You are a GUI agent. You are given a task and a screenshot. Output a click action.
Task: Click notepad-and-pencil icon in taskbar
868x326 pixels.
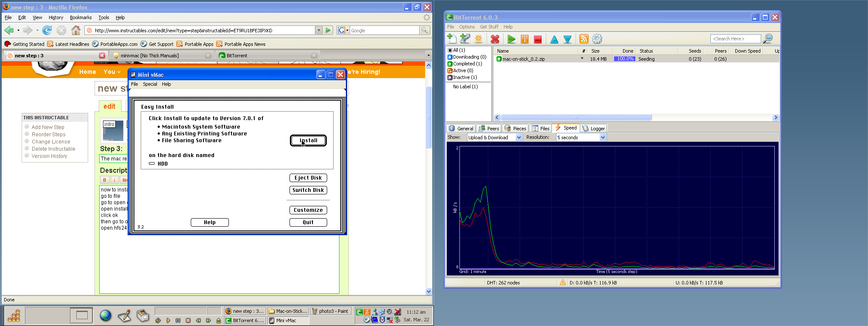click(124, 316)
